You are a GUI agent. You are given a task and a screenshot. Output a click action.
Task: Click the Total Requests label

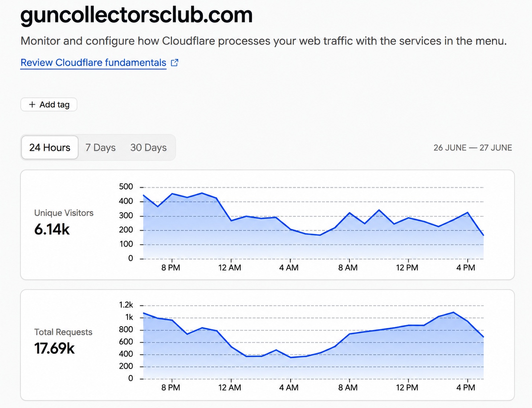pyautogui.click(x=63, y=332)
